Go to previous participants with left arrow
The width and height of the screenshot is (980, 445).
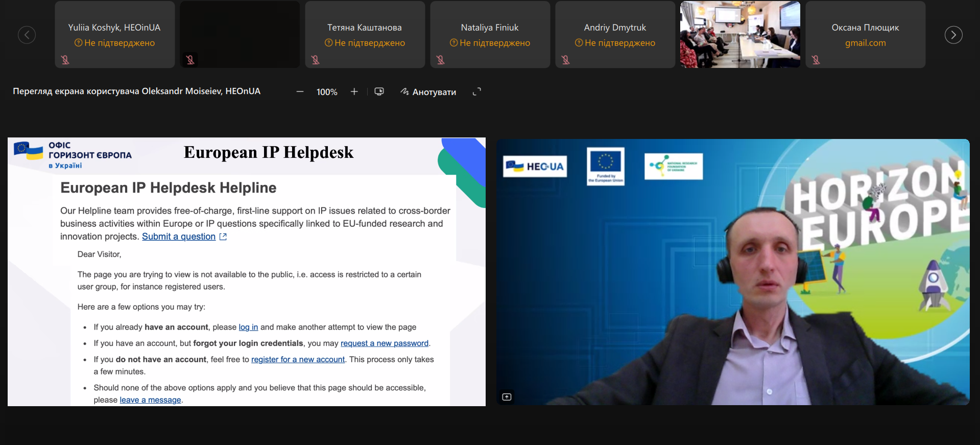point(27,35)
